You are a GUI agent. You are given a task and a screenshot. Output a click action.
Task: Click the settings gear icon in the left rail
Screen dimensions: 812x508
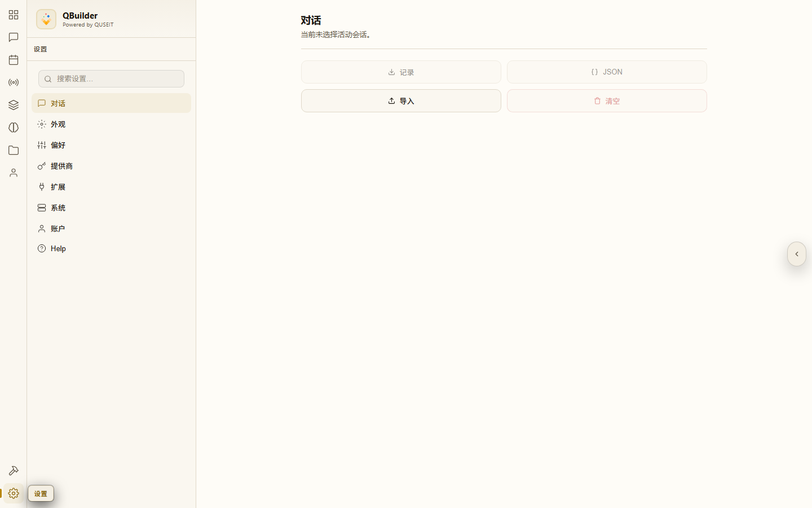[14, 493]
